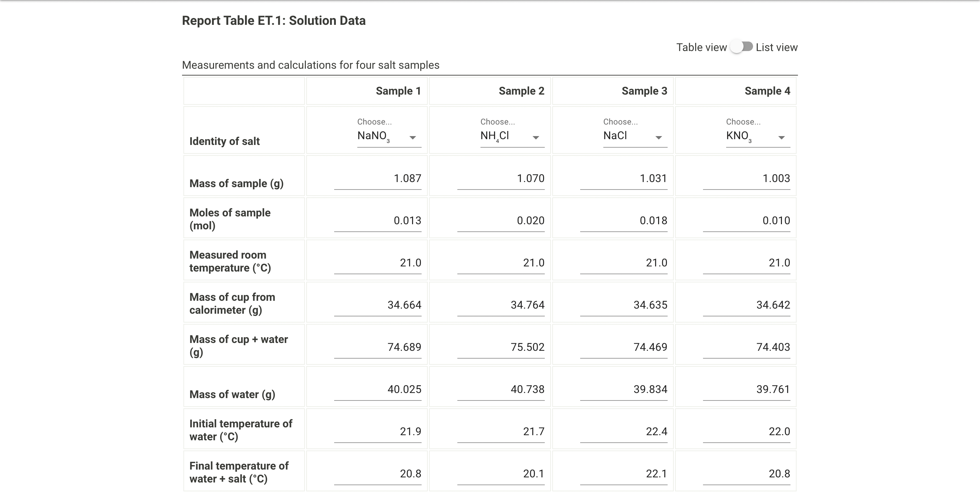Click the Identity of salt row label
Viewport: 980px width, 492px height.
(225, 141)
